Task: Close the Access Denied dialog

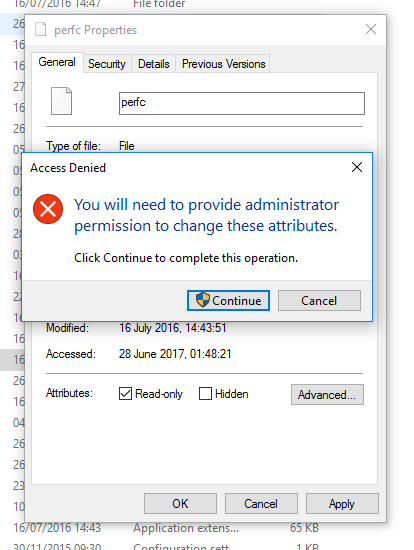Action: 357,167
